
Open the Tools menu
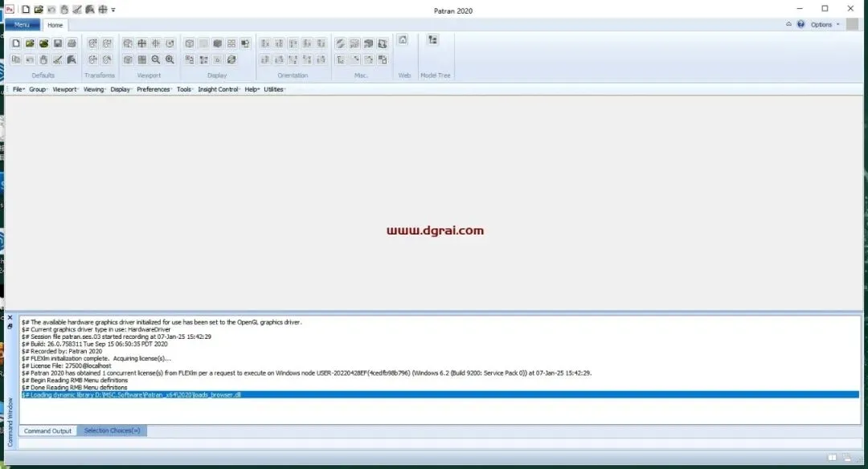[185, 89]
